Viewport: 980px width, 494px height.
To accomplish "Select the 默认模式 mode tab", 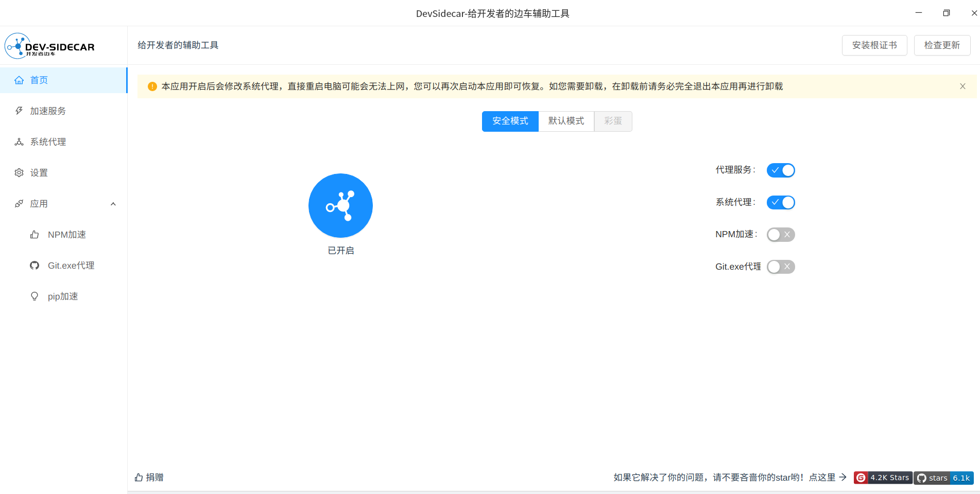I will point(566,121).
